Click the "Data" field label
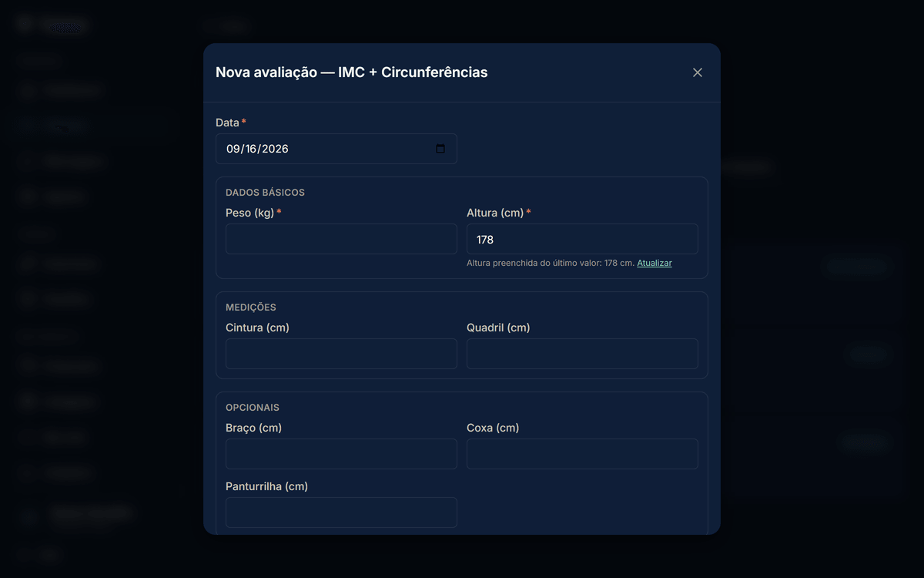The image size is (924, 578). tap(227, 123)
